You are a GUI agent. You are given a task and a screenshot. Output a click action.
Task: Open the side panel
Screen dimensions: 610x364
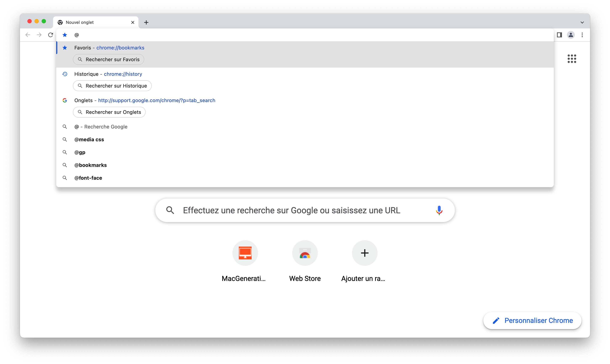coord(559,35)
